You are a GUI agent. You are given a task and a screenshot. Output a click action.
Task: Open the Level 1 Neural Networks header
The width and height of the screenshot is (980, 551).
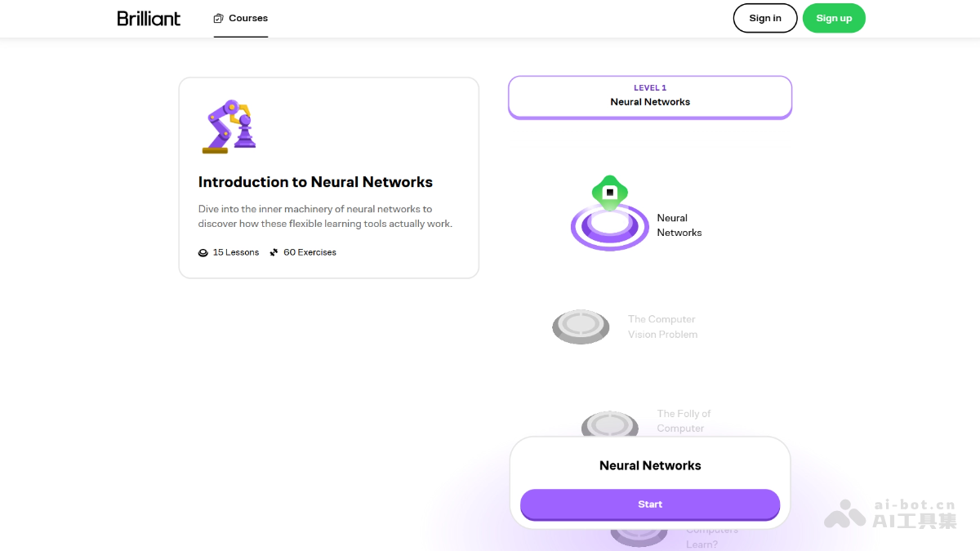click(x=650, y=96)
